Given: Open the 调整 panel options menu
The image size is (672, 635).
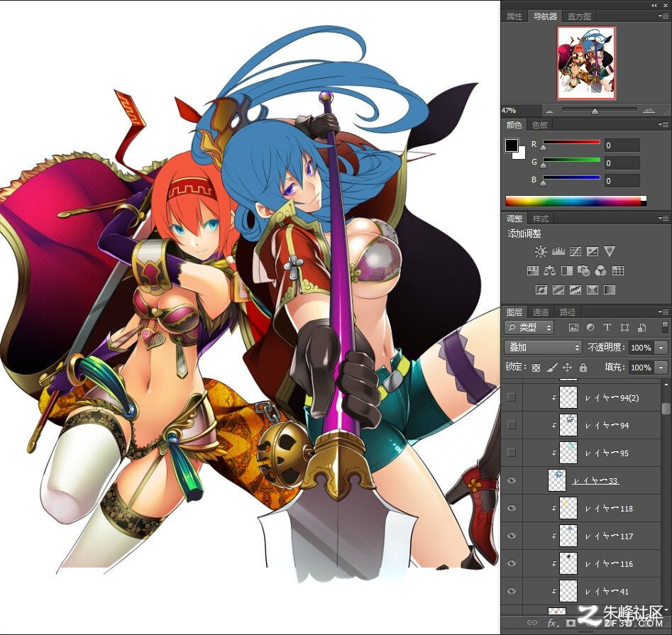Looking at the screenshot, I should coord(663,218).
